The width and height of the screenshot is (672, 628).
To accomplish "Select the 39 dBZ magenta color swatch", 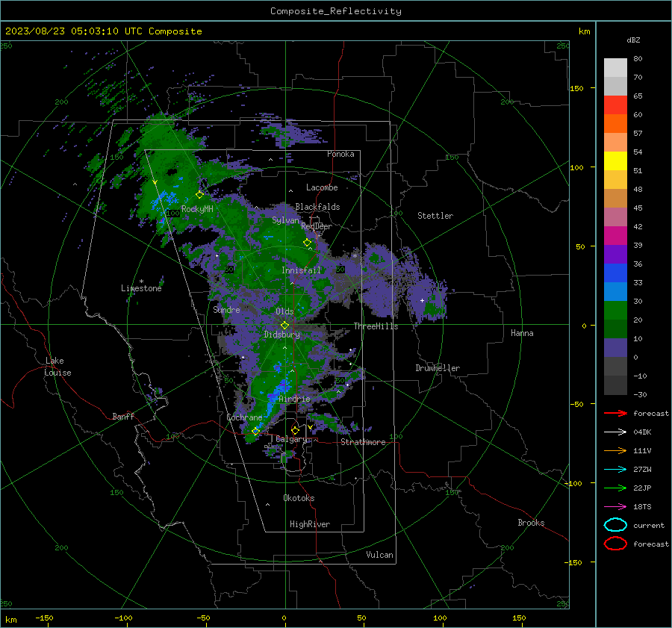I will pos(615,236).
